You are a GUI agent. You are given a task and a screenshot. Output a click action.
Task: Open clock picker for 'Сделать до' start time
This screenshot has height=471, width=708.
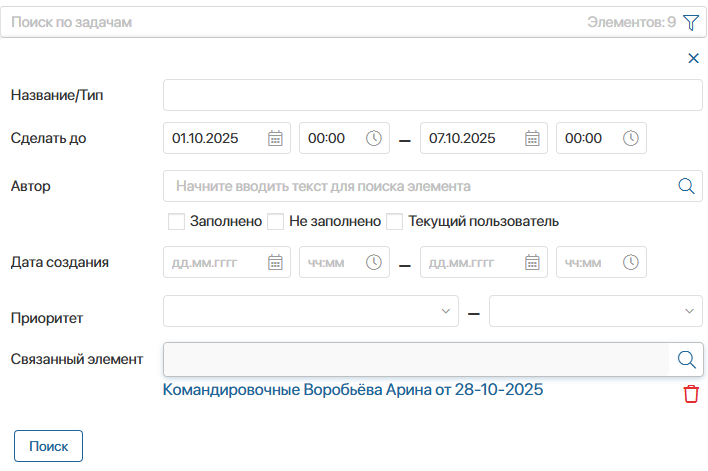(x=373, y=139)
